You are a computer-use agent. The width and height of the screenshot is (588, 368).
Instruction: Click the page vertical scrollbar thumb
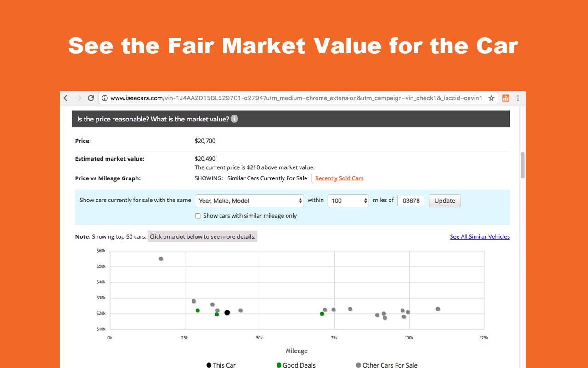[522, 166]
